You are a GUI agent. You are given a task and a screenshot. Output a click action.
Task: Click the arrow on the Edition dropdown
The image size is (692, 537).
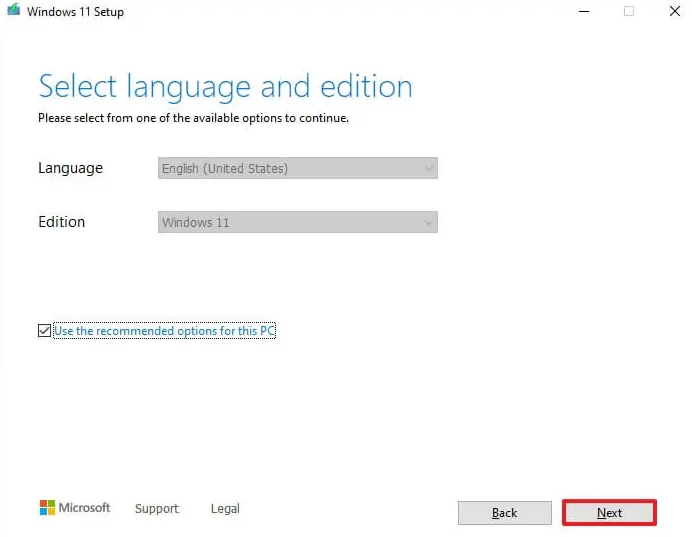pos(429,222)
